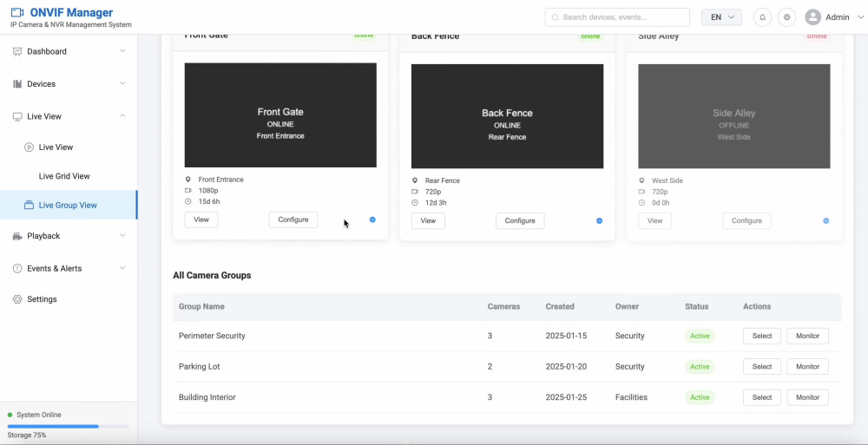Expand the Dashboard menu chevron

click(122, 51)
